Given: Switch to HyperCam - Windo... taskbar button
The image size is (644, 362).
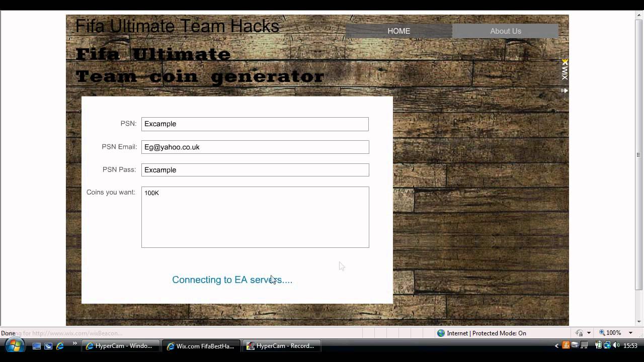Looking at the screenshot, I should point(121,346).
